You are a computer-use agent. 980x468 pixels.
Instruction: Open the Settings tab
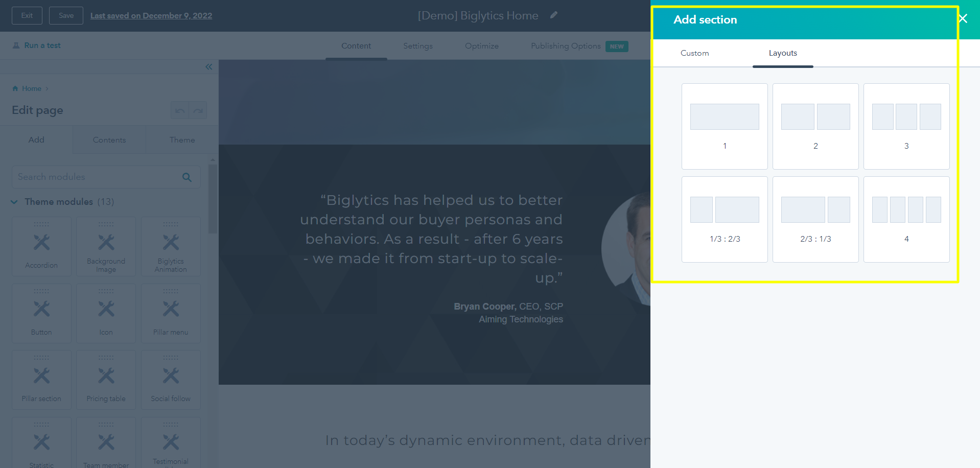coord(418,46)
